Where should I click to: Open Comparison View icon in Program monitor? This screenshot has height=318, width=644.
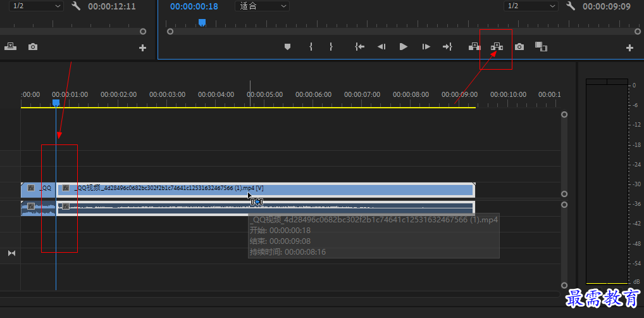tap(542, 46)
